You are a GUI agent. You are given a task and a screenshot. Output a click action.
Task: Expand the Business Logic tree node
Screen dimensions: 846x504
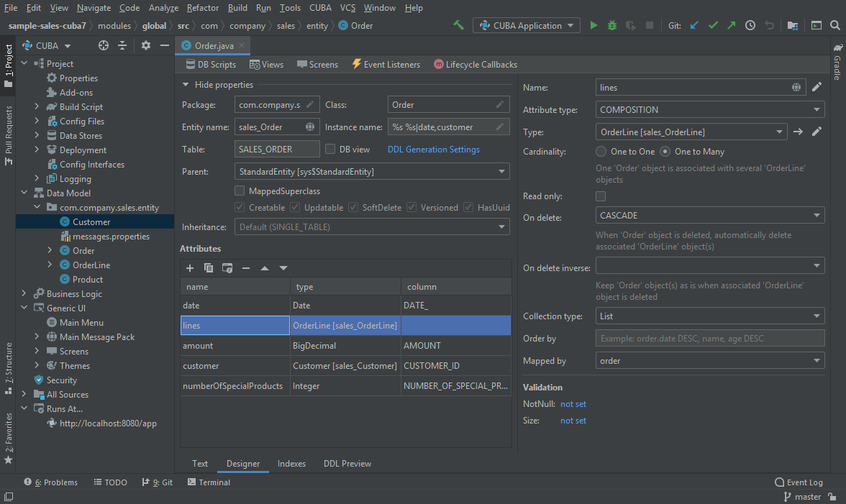click(24, 293)
